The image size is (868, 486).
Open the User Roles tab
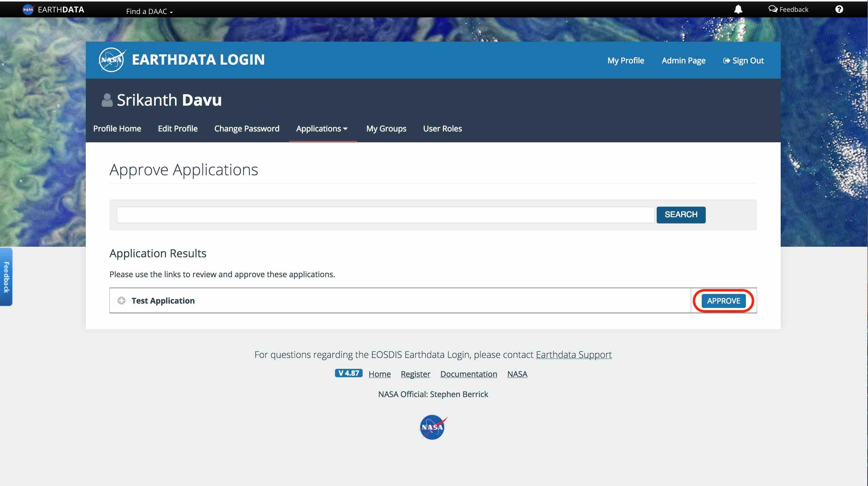(443, 128)
